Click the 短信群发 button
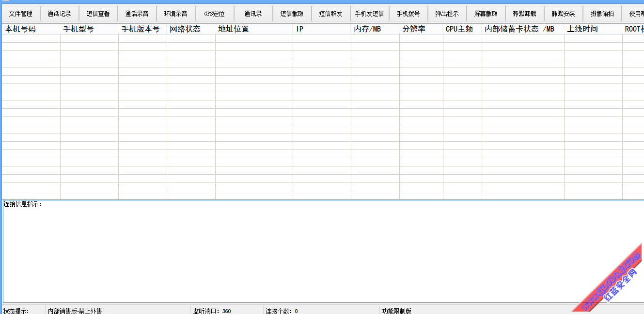This screenshot has width=644, height=314. (x=331, y=14)
